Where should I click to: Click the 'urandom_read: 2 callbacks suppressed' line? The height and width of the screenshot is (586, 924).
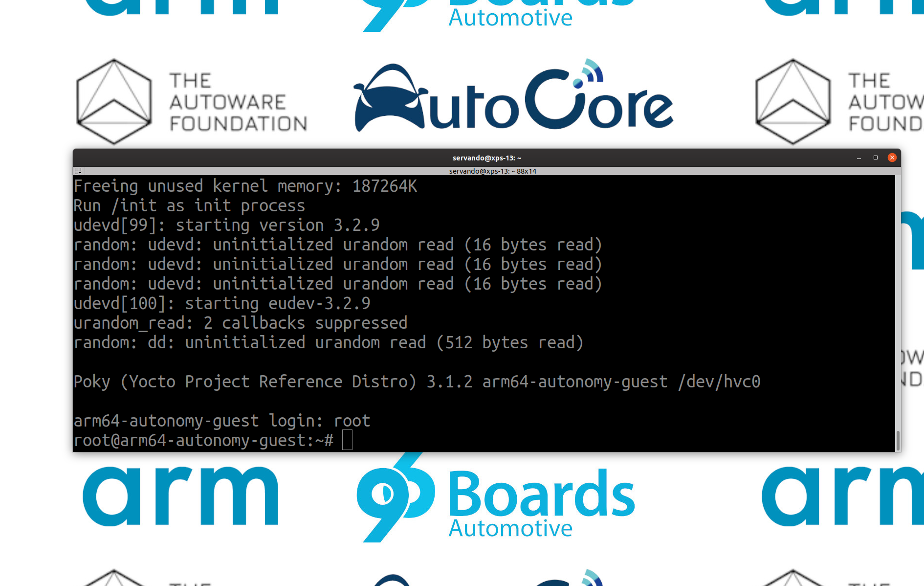240,323
